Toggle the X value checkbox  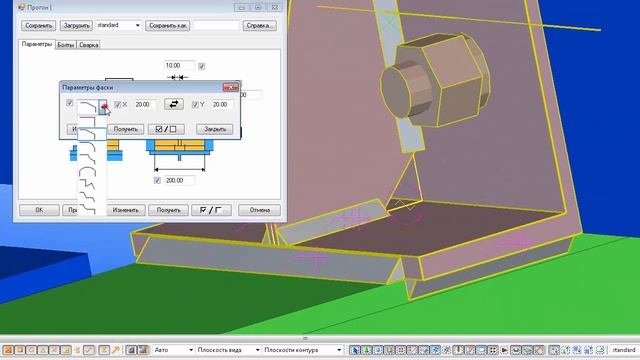click(118, 104)
